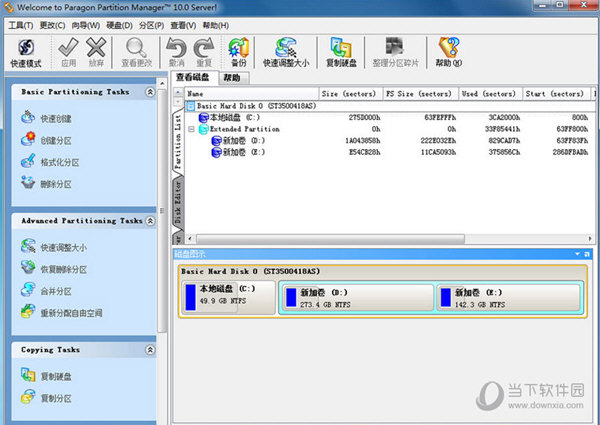Switch to 帮助 tab

point(233,78)
